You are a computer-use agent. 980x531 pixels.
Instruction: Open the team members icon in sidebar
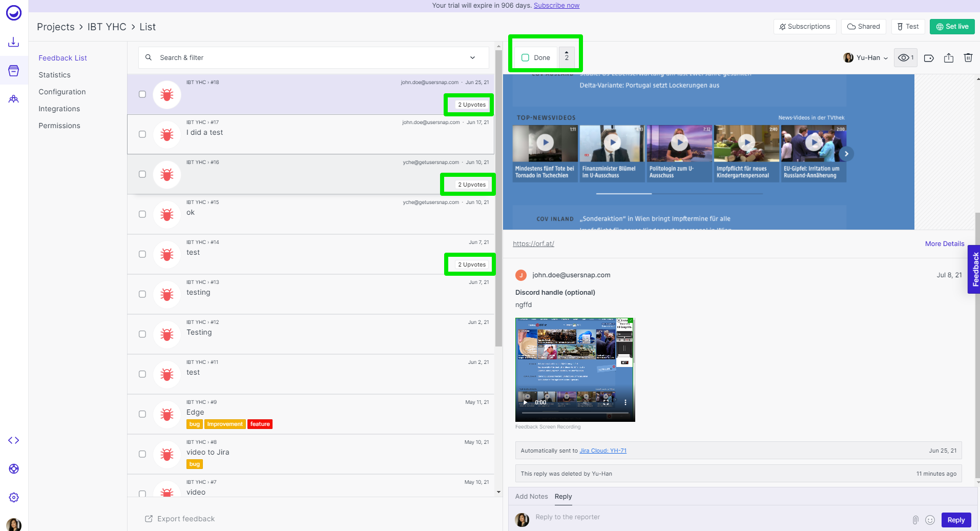click(x=14, y=99)
